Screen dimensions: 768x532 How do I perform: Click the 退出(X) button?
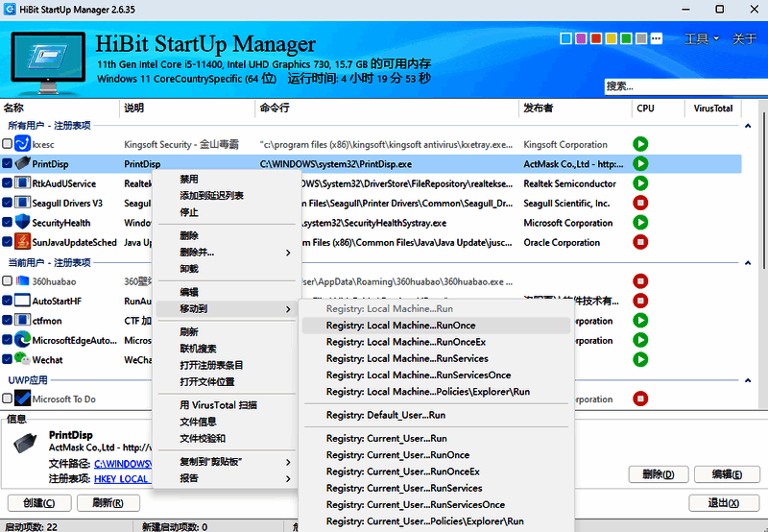[x=724, y=503]
